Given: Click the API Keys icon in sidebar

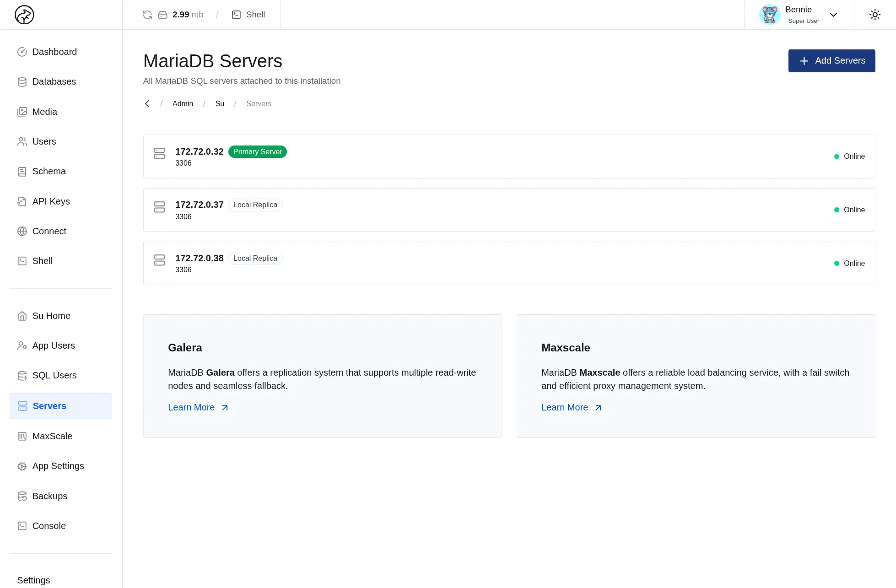Looking at the screenshot, I should click(22, 201).
